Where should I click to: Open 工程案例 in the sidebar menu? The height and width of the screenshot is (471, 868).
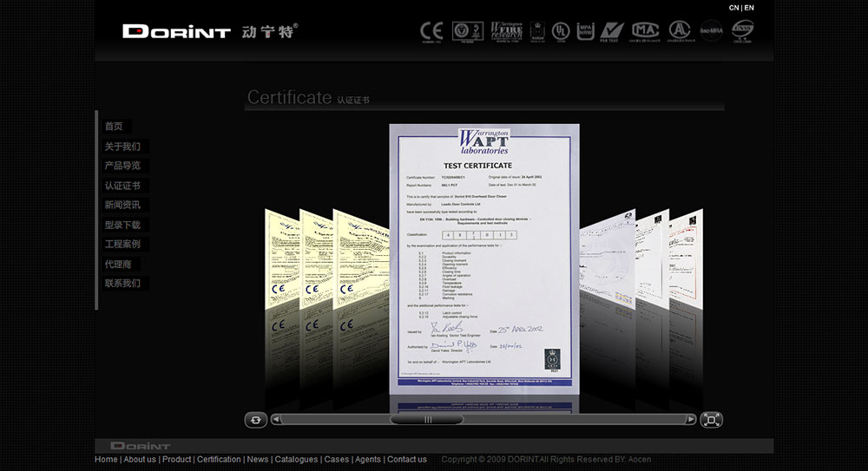123,244
